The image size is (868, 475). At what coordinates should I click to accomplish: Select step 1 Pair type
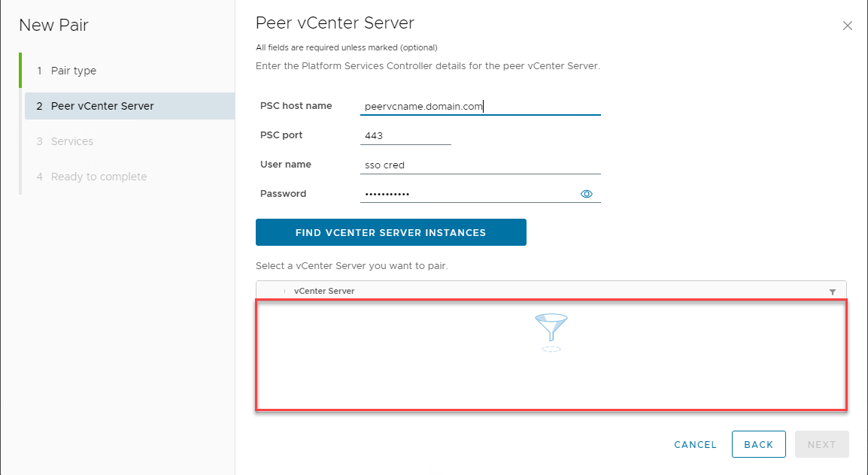129,71
